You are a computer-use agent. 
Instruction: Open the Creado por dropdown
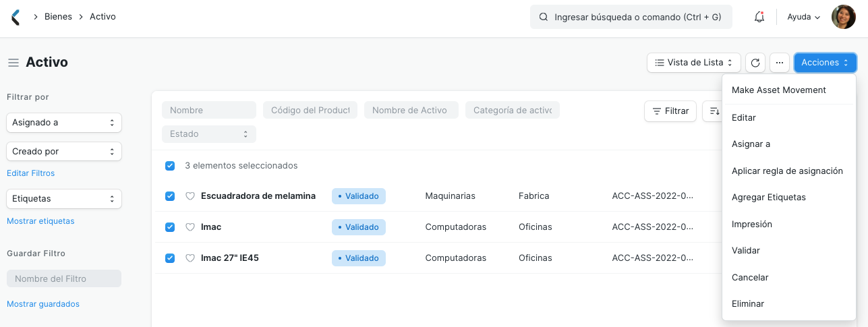coord(64,152)
